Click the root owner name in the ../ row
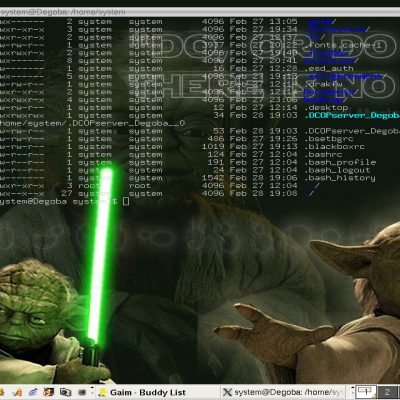The image size is (400, 400). (89, 186)
